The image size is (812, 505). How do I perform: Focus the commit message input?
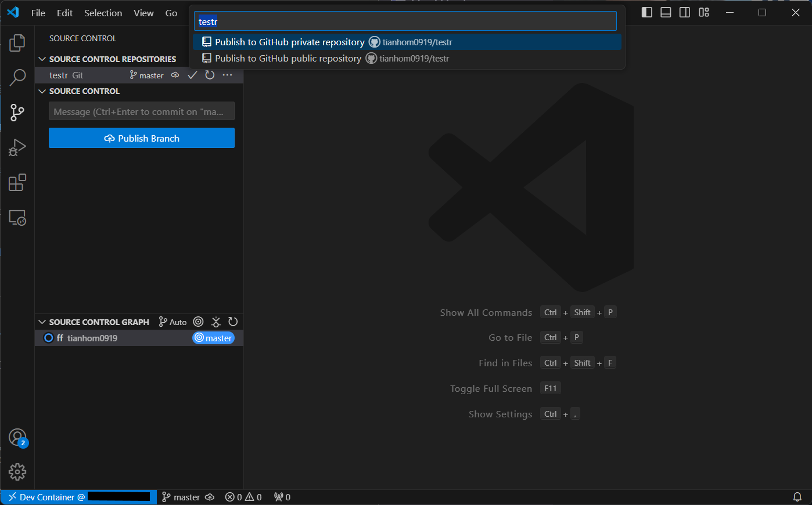[x=142, y=111]
